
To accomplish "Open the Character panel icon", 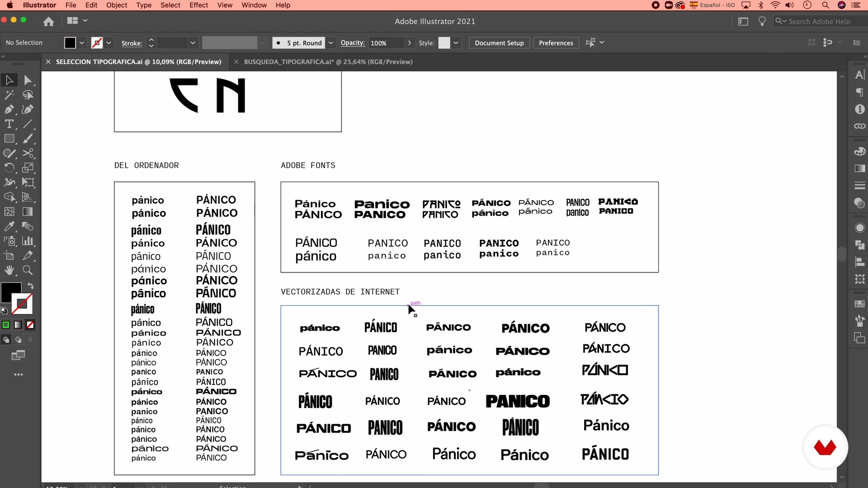I will (860, 75).
